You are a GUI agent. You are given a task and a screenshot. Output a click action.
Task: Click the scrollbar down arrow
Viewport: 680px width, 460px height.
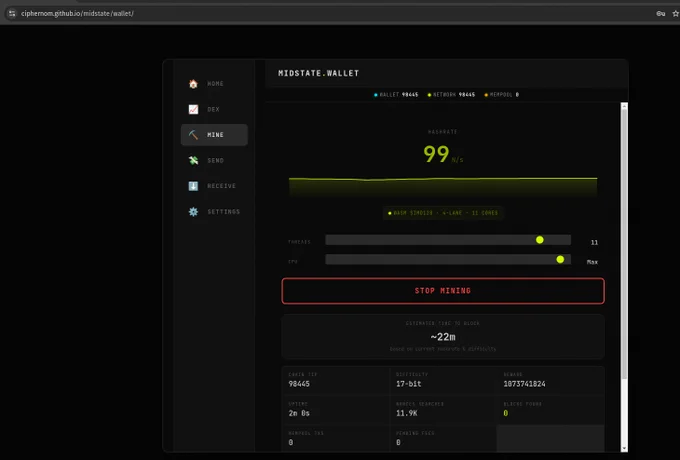624,448
